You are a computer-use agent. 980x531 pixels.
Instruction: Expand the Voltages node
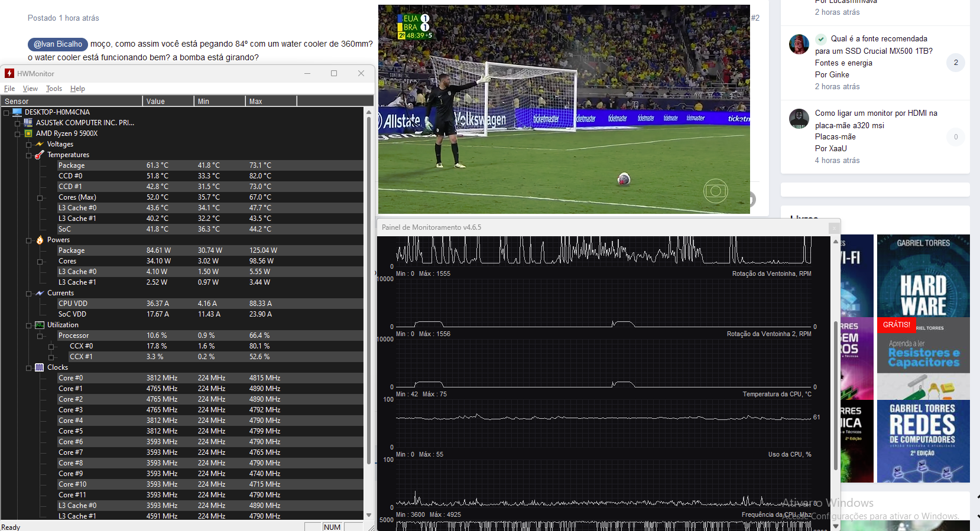point(28,144)
